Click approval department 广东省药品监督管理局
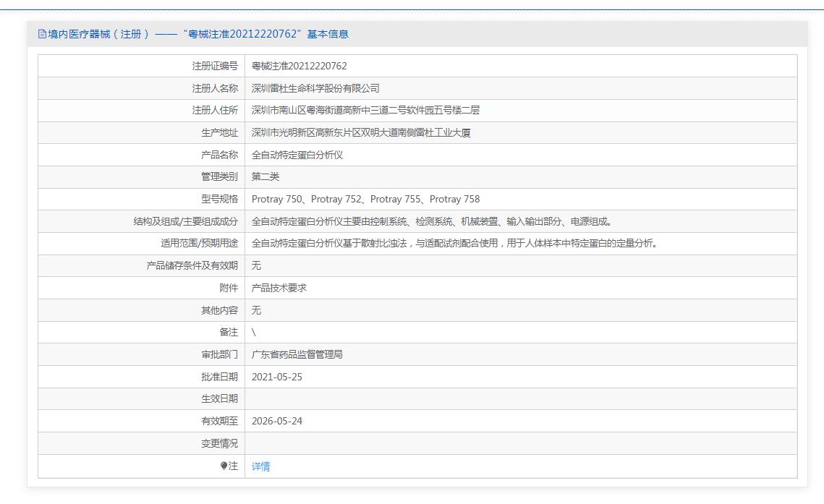 297,354
